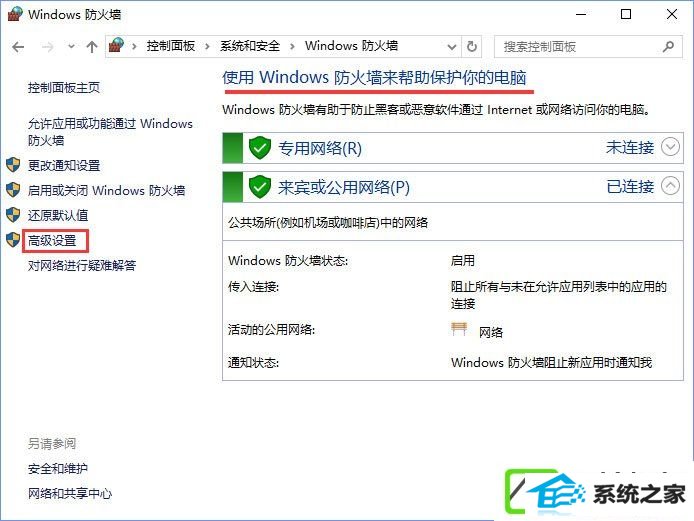Click the 搜索控制面板 search field

(x=581, y=47)
